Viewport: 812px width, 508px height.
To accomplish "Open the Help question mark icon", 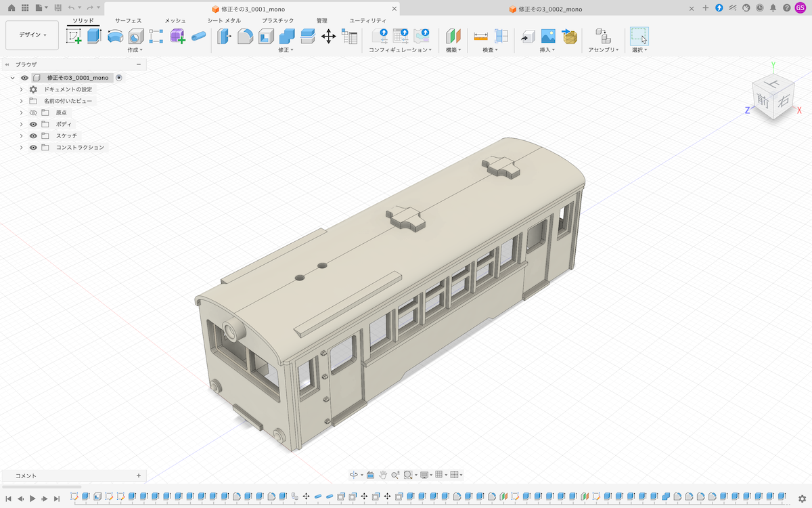I will pos(786,8).
